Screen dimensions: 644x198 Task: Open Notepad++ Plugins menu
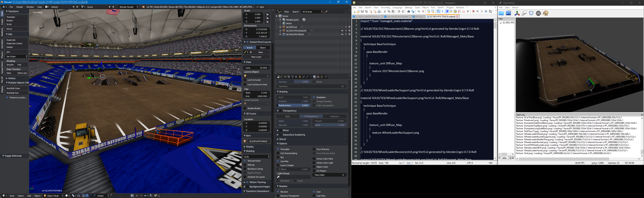click(450, 8)
